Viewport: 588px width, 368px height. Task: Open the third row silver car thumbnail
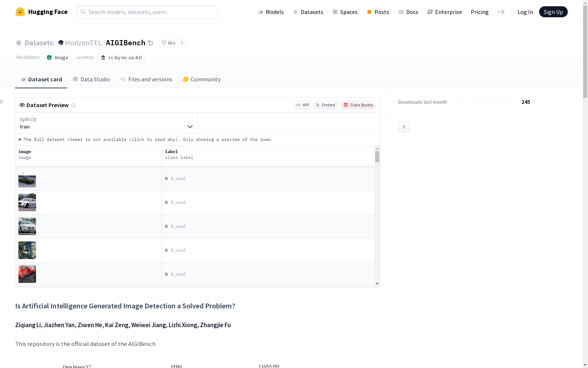[27, 226]
